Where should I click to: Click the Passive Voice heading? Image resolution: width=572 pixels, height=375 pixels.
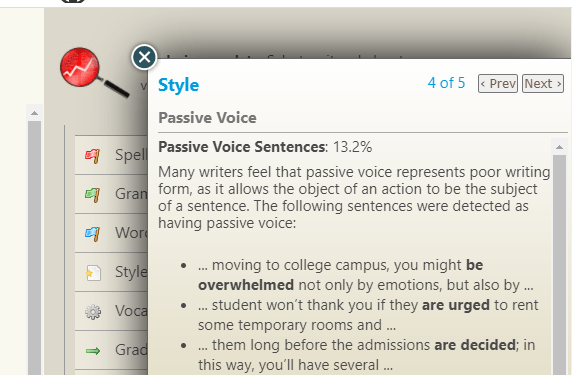pos(207,118)
